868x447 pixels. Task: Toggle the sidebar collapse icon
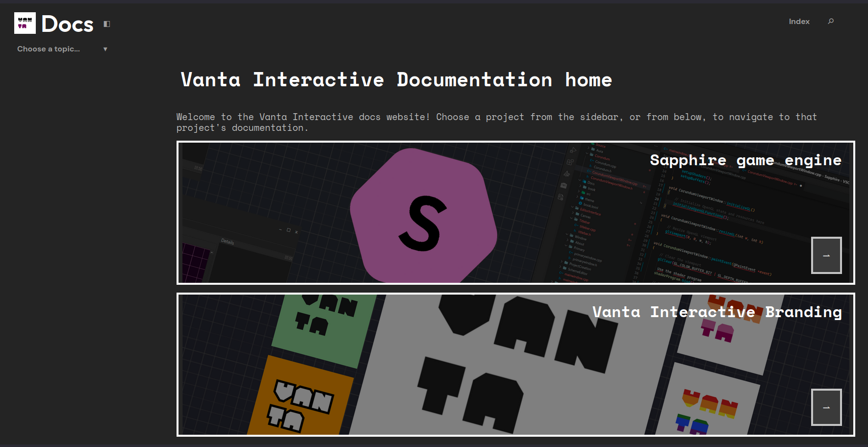click(x=107, y=24)
